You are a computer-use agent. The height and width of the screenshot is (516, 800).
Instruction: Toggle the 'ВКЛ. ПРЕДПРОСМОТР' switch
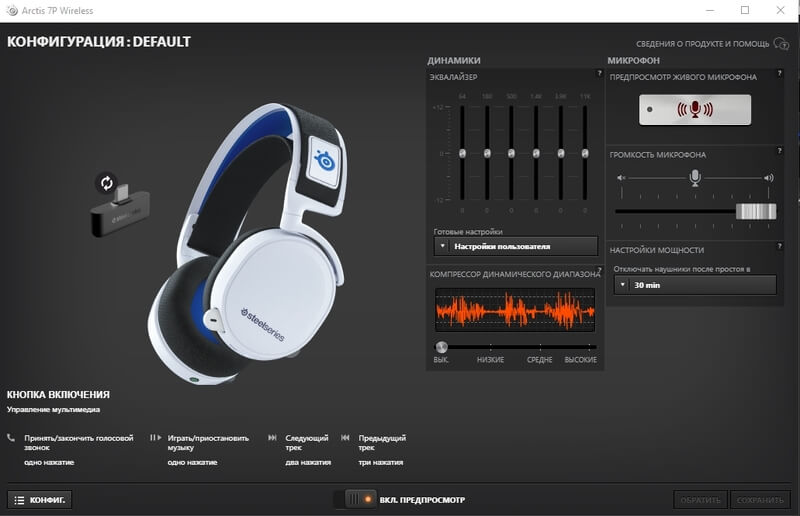[x=359, y=499]
